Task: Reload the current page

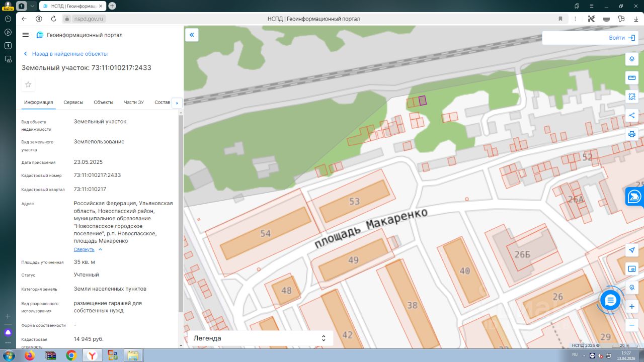Action: coord(53,19)
